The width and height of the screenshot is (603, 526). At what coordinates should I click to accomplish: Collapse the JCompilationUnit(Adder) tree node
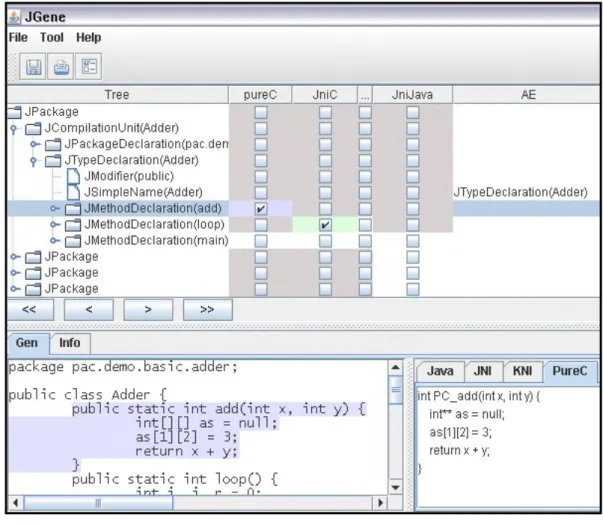tap(14, 129)
